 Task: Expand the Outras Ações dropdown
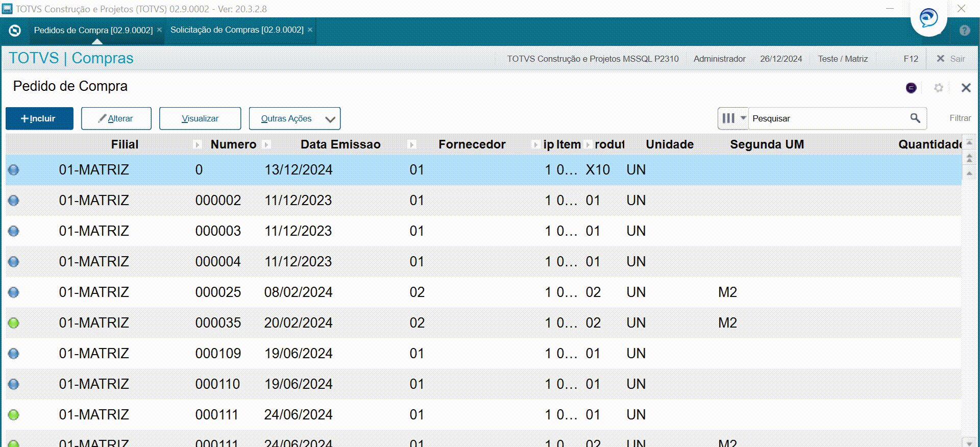tap(295, 118)
